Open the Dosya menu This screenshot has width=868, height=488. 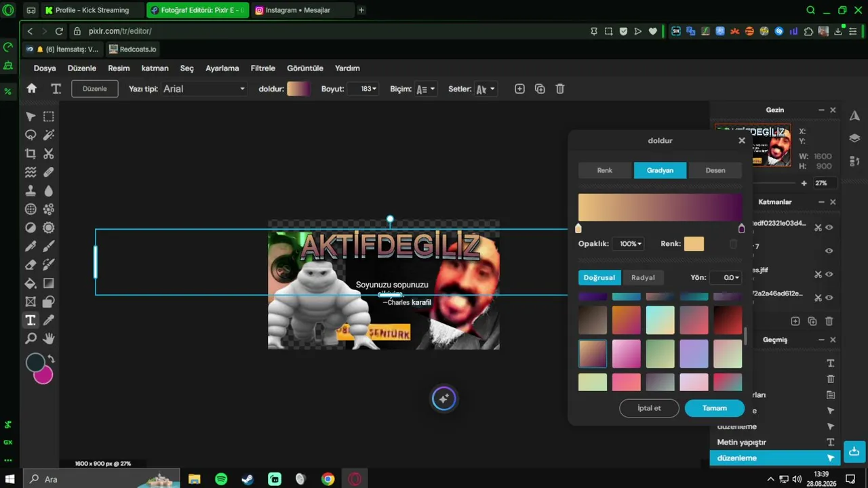(45, 68)
